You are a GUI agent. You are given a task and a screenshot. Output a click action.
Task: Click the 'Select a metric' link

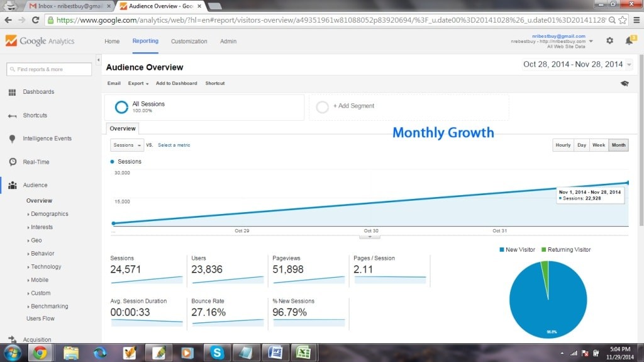pos(174,145)
